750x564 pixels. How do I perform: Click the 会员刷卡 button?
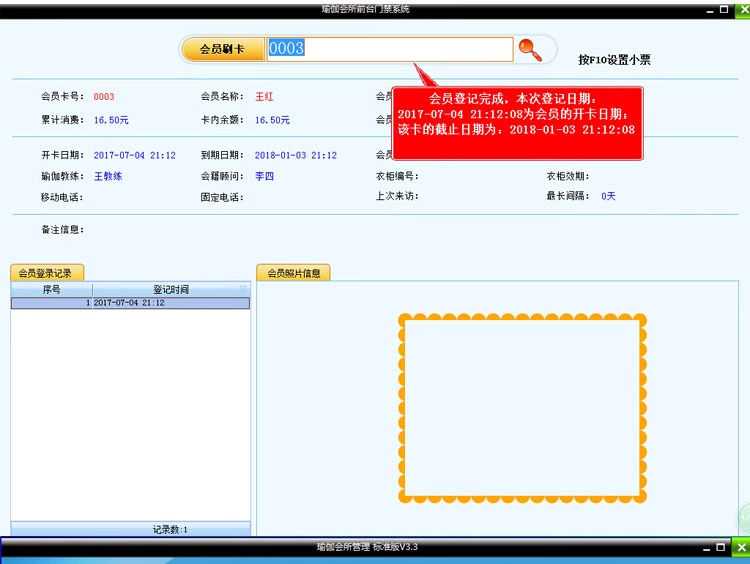[223, 49]
